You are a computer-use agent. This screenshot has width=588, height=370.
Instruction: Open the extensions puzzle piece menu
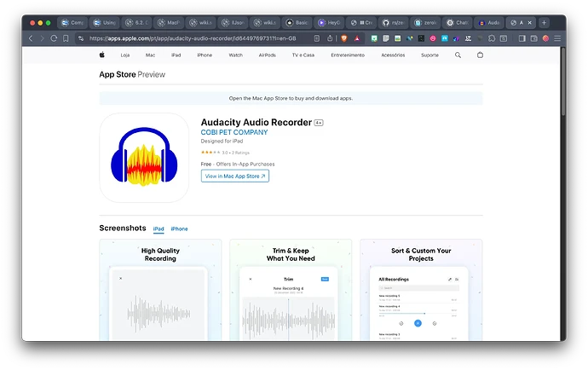[x=492, y=38]
